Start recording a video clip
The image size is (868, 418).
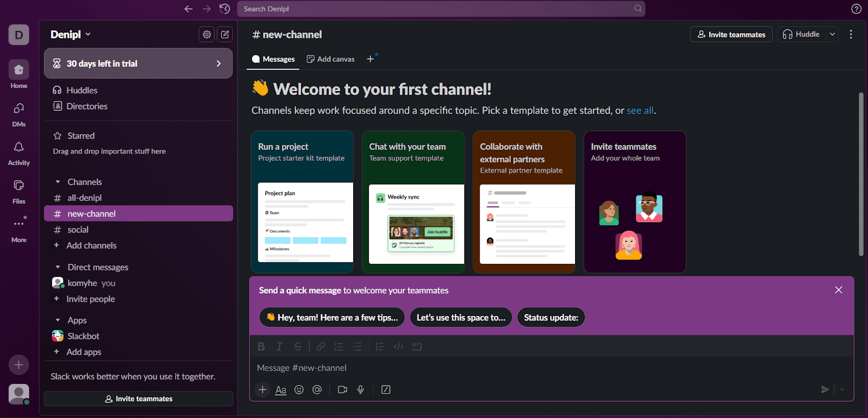tap(342, 390)
